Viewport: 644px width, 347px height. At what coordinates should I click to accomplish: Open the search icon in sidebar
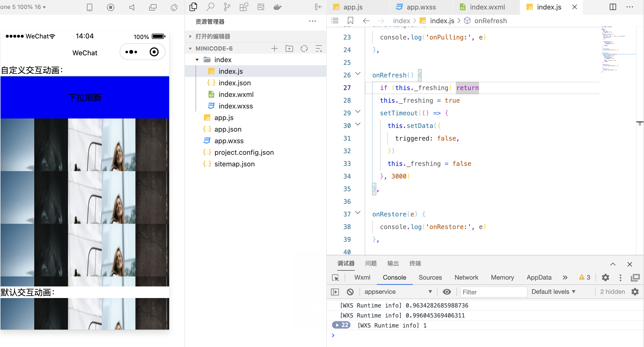coord(210,7)
